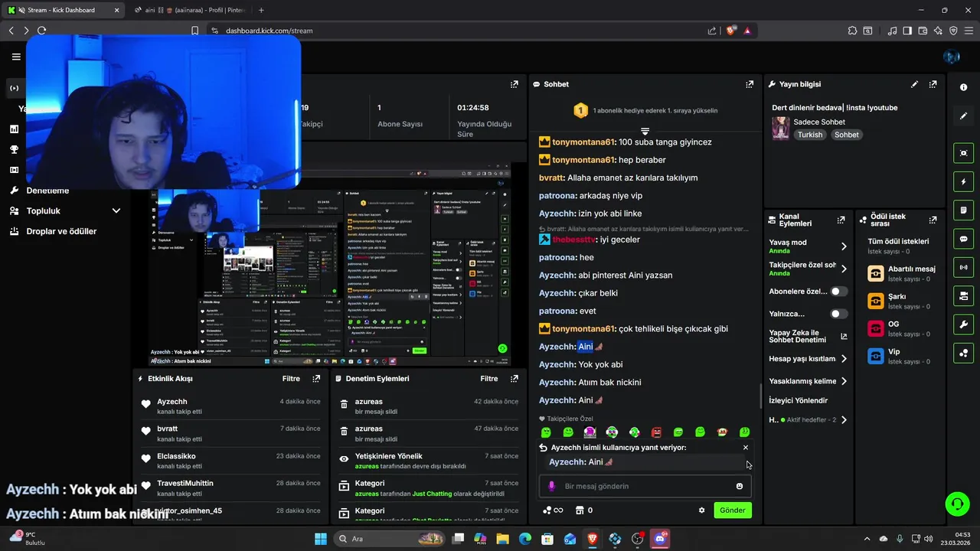
Task: Open chat settings gear icon
Action: point(701,510)
